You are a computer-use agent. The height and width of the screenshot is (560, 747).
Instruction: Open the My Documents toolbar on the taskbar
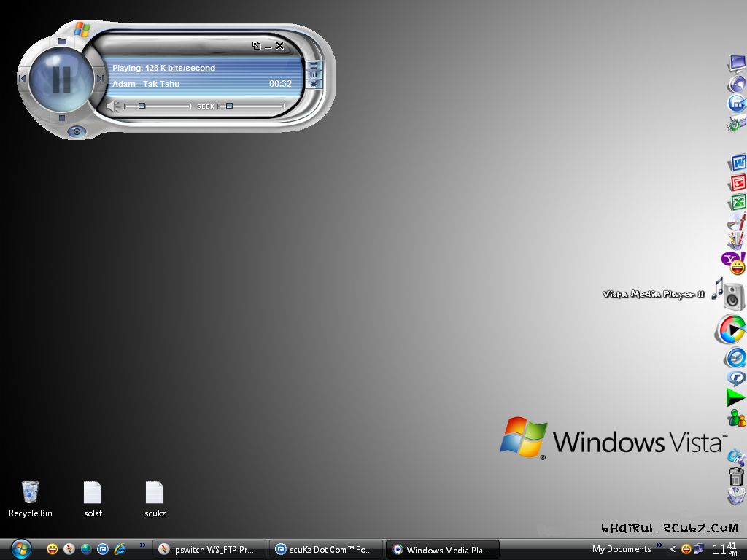622,549
